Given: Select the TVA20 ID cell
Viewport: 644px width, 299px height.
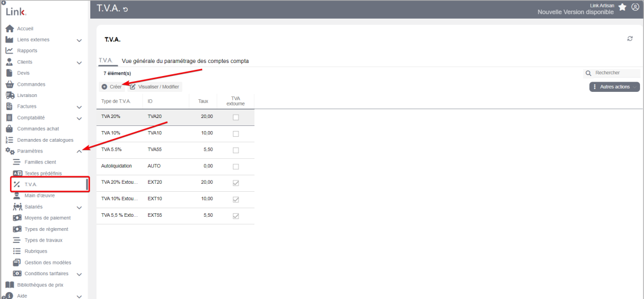Looking at the screenshot, I should coord(155,116).
